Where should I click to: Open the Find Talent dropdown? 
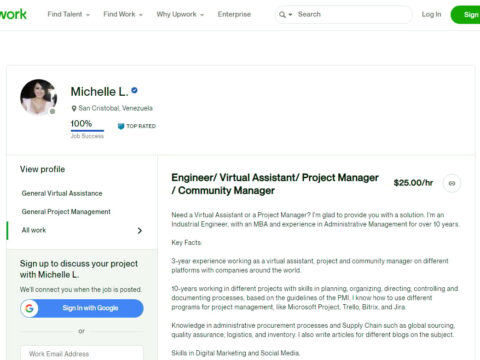tap(68, 14)
